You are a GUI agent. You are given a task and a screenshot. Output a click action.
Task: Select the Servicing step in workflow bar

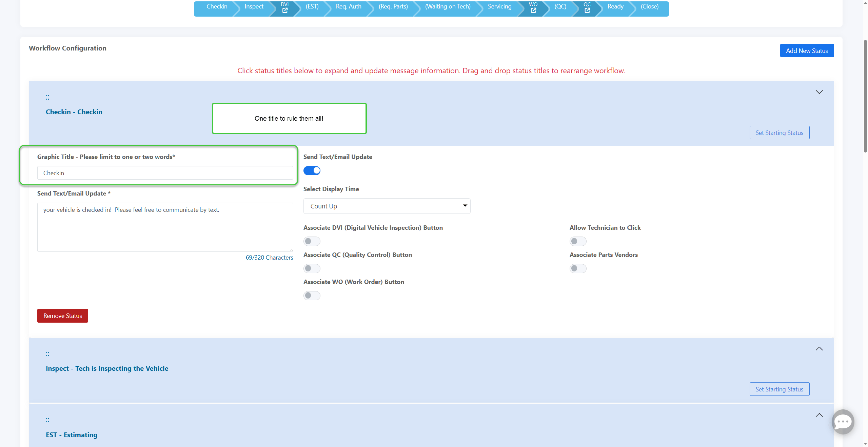[499, 7]
